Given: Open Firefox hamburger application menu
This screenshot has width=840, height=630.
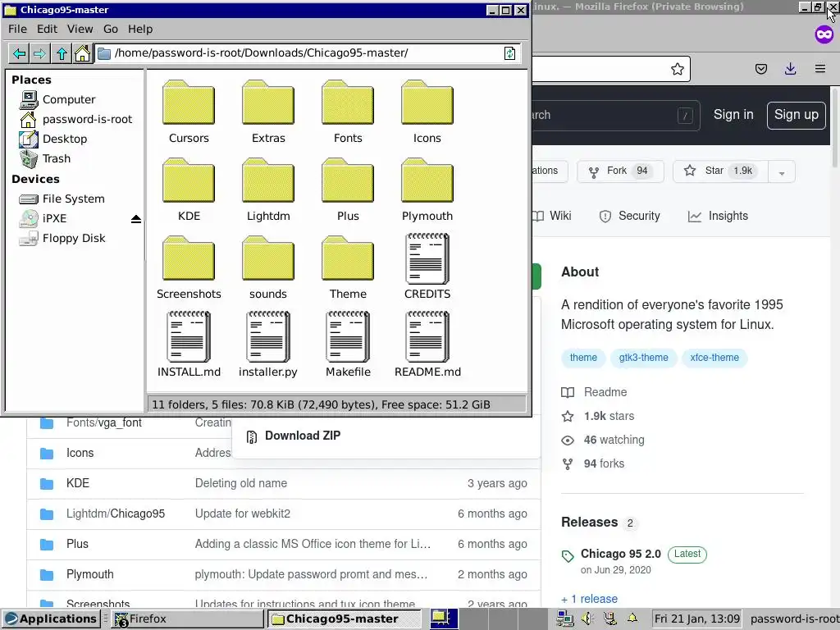Looking at the screenshot, I should coord(819,69).
